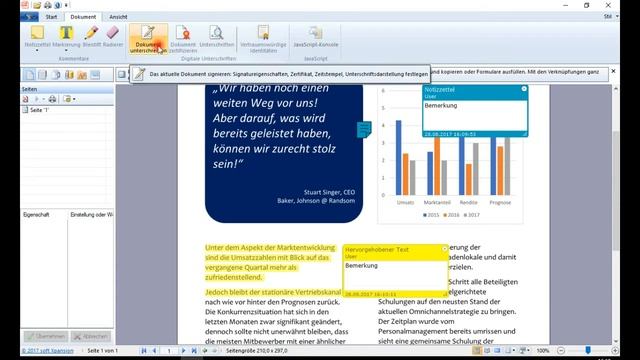Click the third sidebar panel icon
This screenshot has width=640, height=360.
pos(56,75)
